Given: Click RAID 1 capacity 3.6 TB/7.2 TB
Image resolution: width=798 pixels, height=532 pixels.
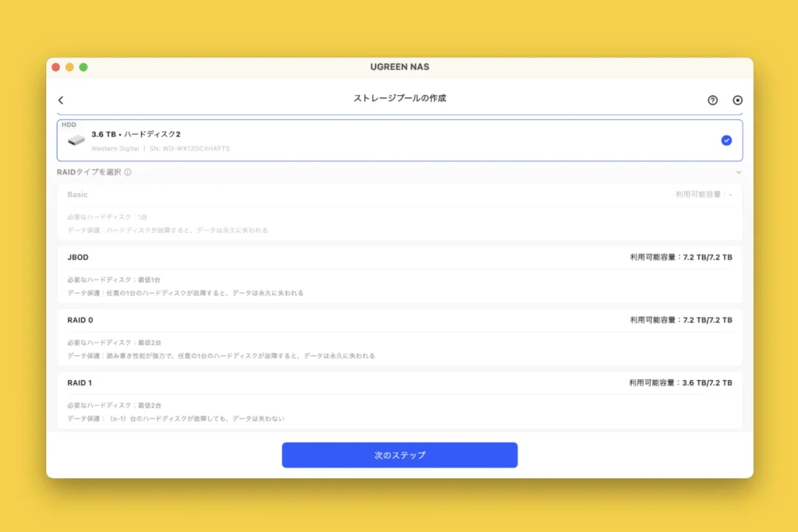Looking at the screenshot, I should point(680,383).
